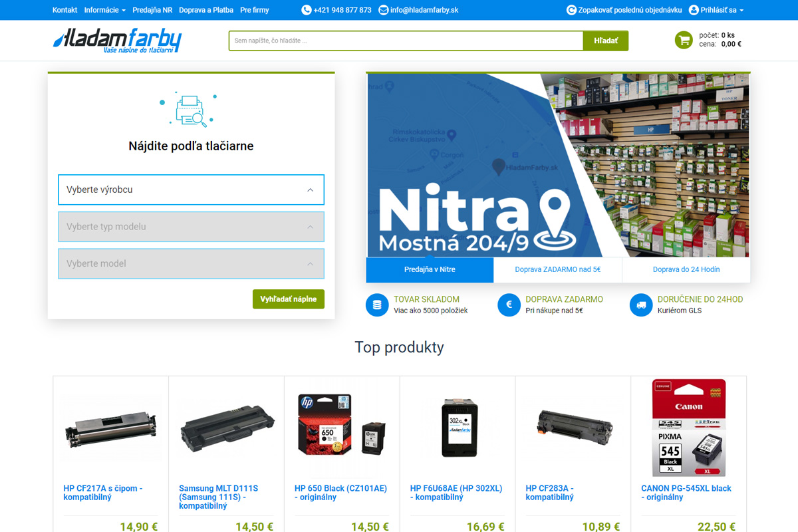Click the HP 302XL cartridge thumbnail
The image size is (798, 532).
tap(460, 428)
